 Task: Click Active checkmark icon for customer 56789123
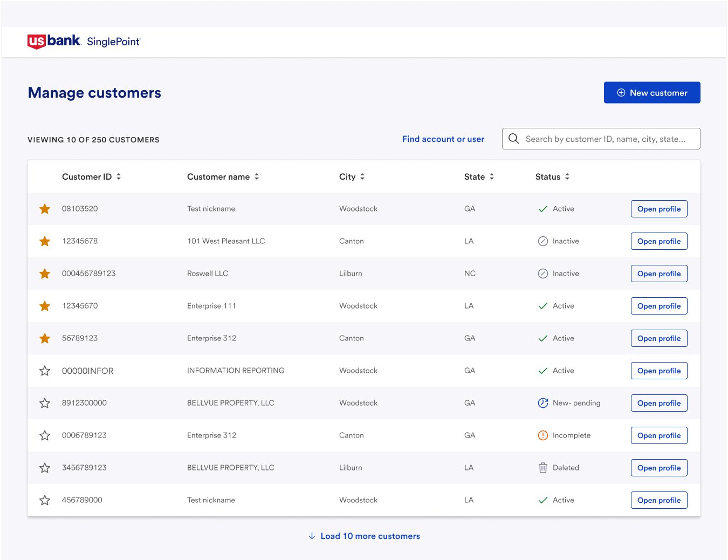coord(543,338)
